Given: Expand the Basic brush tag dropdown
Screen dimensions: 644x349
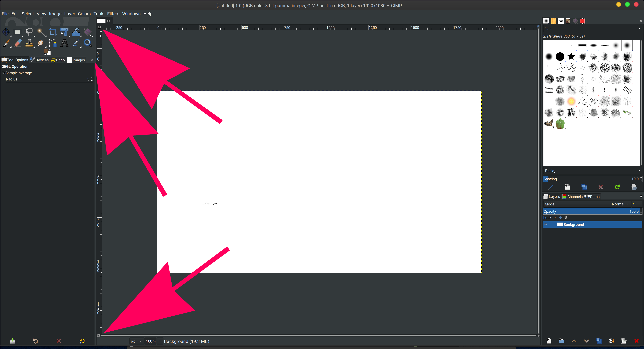Looking at the screenshot, I should (x=639, y=171).
